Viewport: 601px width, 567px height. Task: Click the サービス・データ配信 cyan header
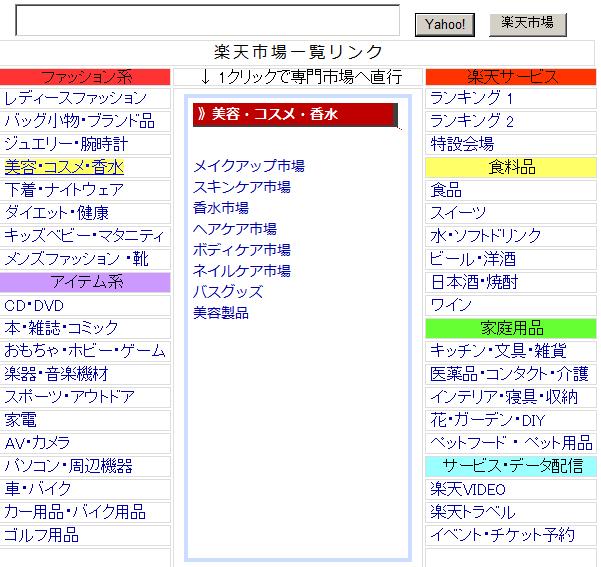tap(511, 466)
